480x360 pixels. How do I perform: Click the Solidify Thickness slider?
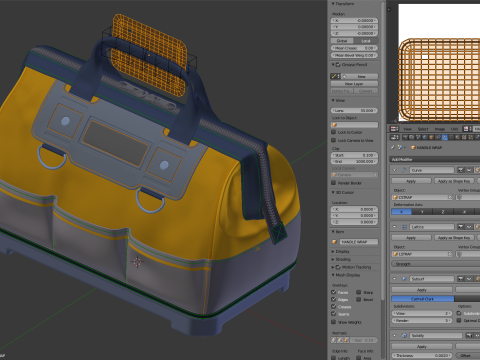[x=422, y=356]
